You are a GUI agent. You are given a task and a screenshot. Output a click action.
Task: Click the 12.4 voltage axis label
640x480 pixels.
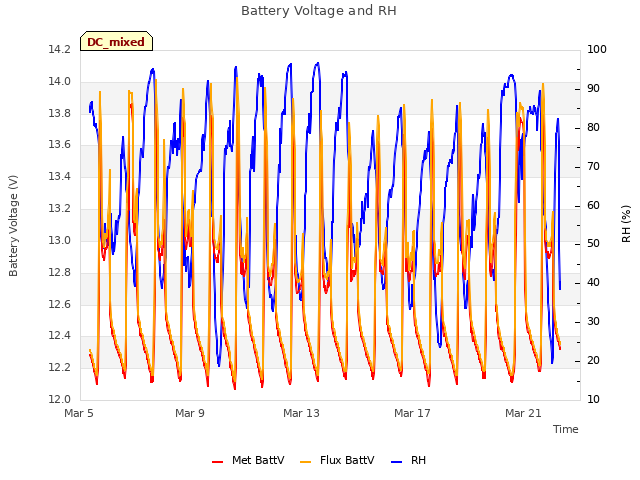tap(59, 336)
